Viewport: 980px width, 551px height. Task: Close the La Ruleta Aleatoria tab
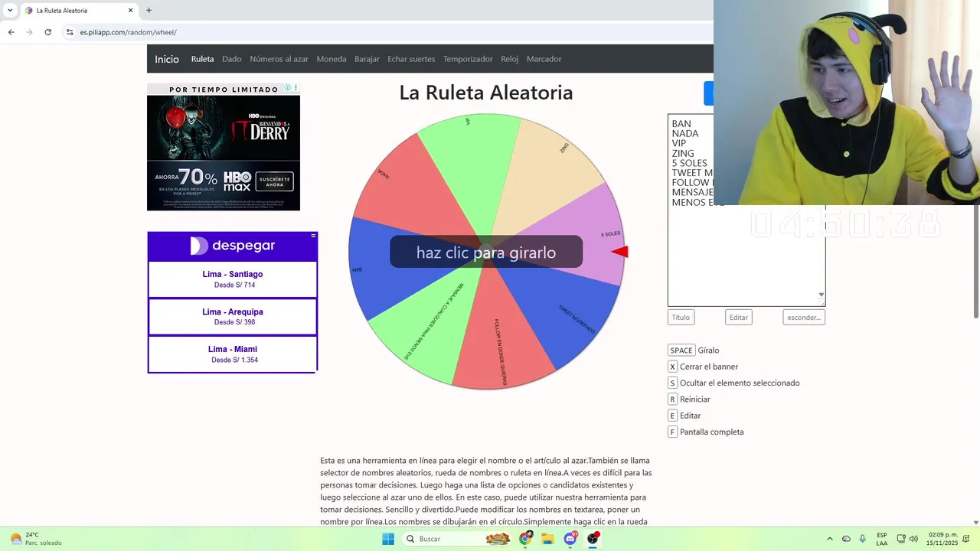pyautogui.click(x=130, y=11)
